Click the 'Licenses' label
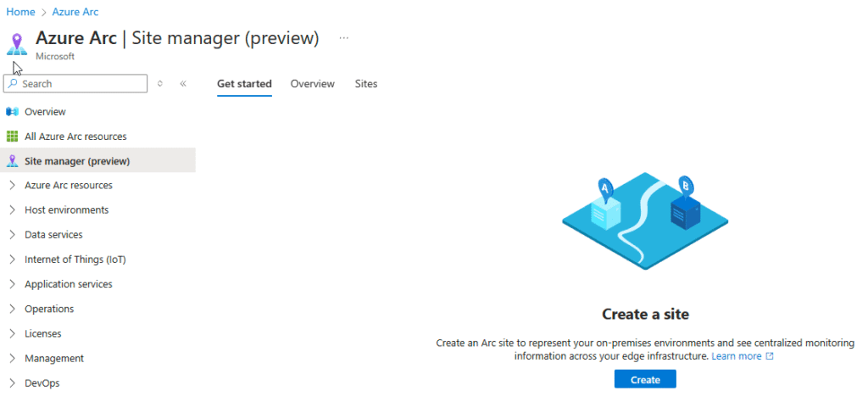868x402 pixels. point(43,333)
